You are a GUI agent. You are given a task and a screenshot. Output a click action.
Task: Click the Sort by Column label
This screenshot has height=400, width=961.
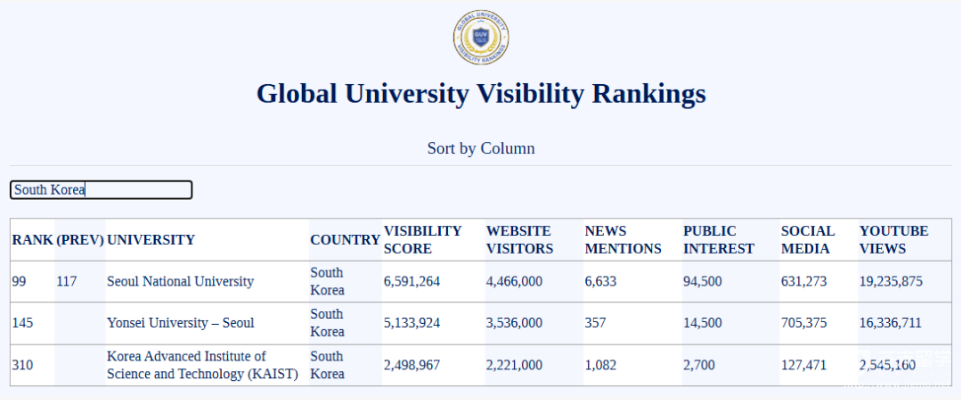point(481,148)
